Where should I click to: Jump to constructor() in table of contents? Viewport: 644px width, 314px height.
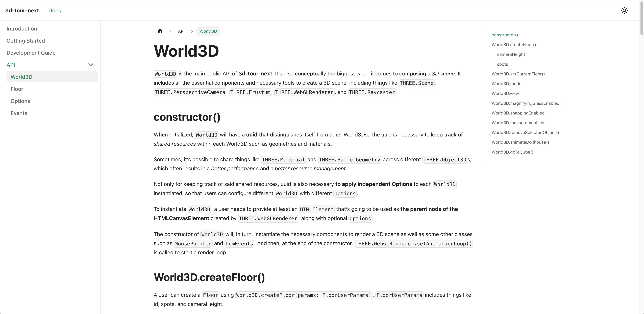click(505, 35)
